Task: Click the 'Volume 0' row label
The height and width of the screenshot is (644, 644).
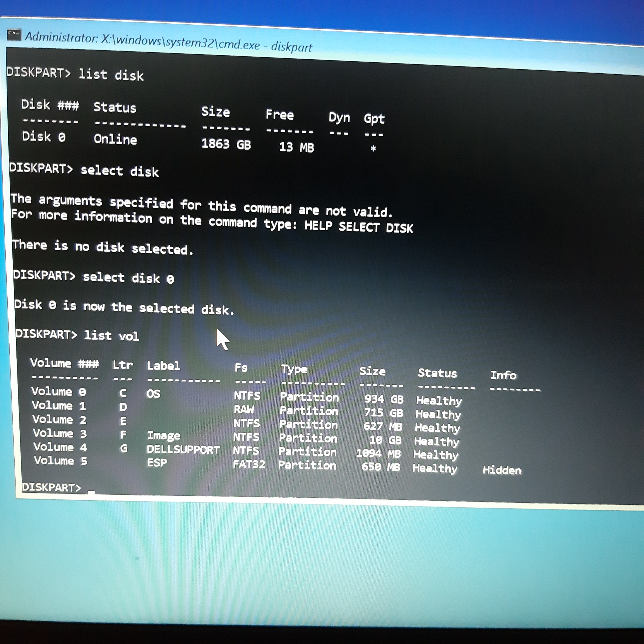Action: [59, 391]
